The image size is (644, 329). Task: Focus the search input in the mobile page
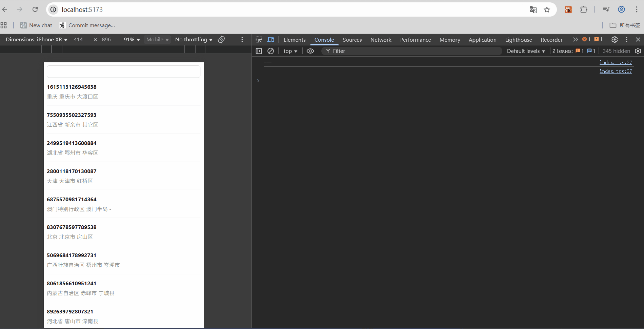coord(123,71)
